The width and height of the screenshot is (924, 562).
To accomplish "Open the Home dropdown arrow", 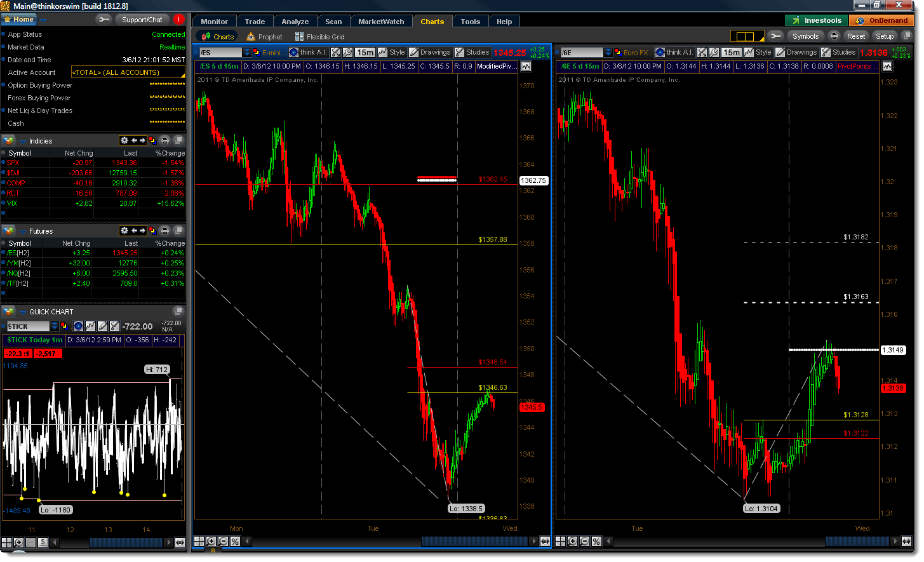I will pyautogui.click(x=43, y=20).
